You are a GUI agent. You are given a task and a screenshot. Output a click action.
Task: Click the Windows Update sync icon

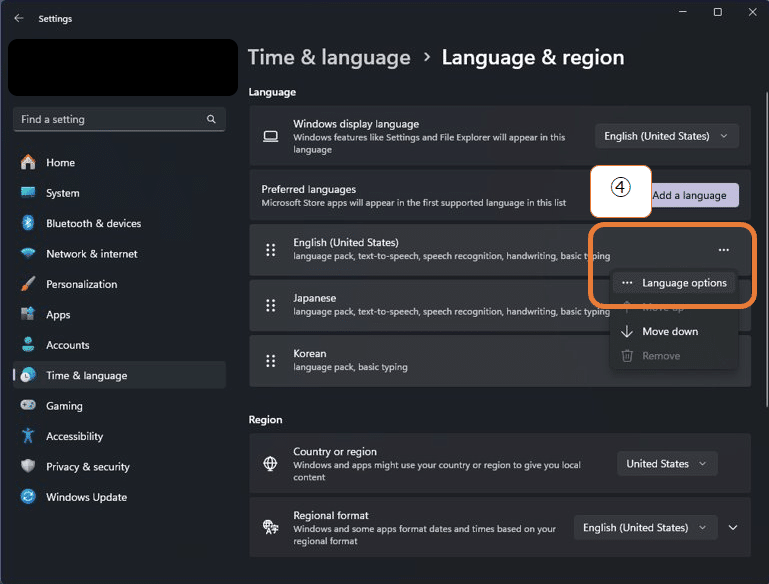(28, 497)
